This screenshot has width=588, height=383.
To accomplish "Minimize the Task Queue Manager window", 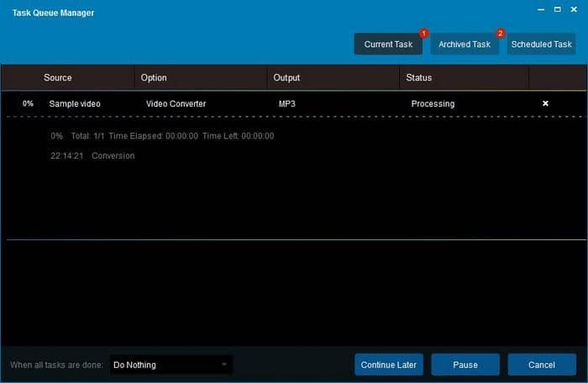I will click(540, 9).
